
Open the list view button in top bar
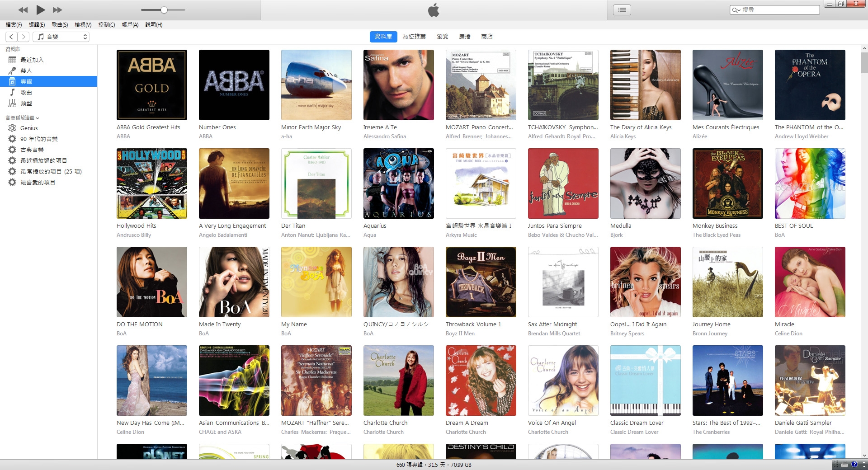tap(622, 9)
